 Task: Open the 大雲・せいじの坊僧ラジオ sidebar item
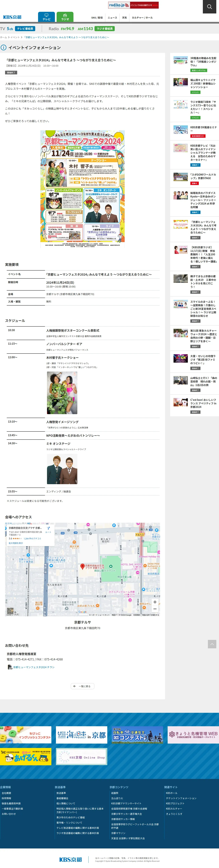[195, 362]
